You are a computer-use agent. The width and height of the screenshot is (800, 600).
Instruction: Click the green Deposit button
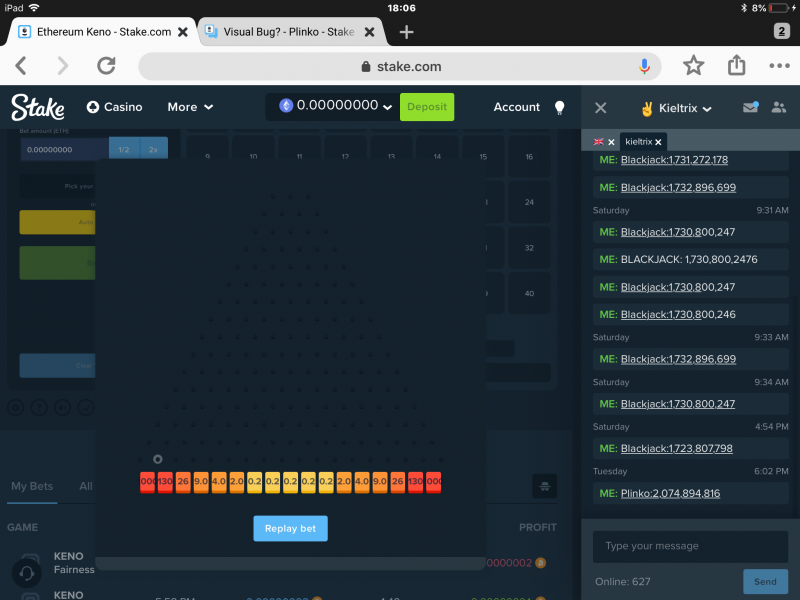tap(427, 107)
